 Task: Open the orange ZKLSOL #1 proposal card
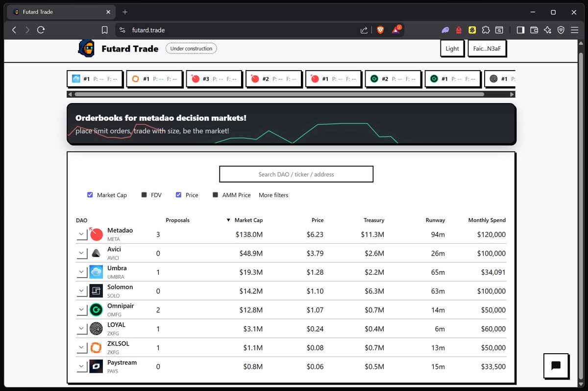(x=154, y=78)
